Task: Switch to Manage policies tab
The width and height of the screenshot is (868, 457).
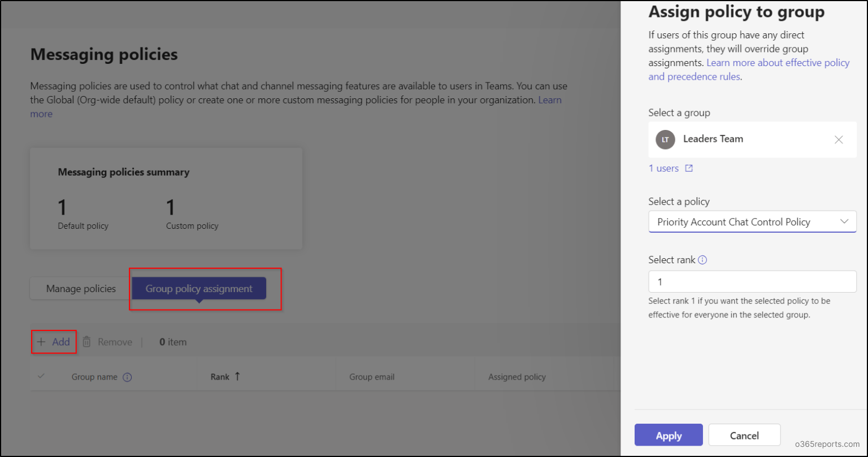Action: pyautogui.click(x=81, y=289)
